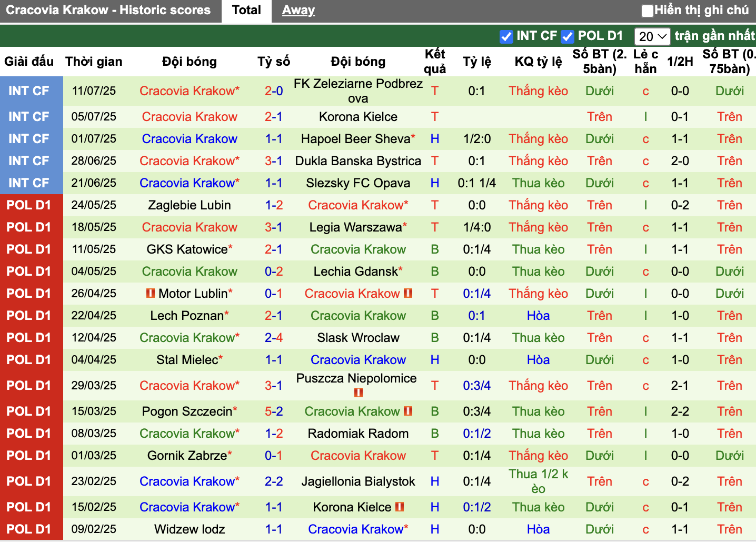Screen dimensions: 756x543
Task: Click red card icon after Cracovia Krakow 15/03/25
Action: click(408, 411)
